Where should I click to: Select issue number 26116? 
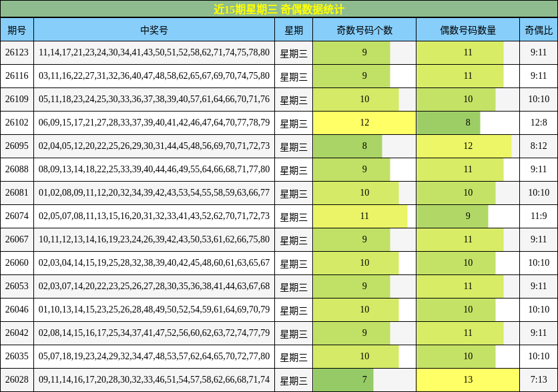coord(17,76)
